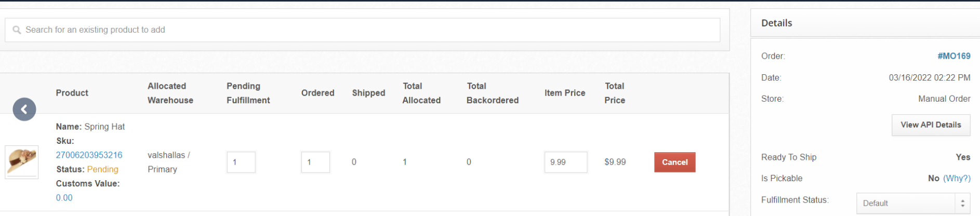Open order #MO169 link
Image resolution: width=980 pixels, height=216 pixels.
coord(954,56)
